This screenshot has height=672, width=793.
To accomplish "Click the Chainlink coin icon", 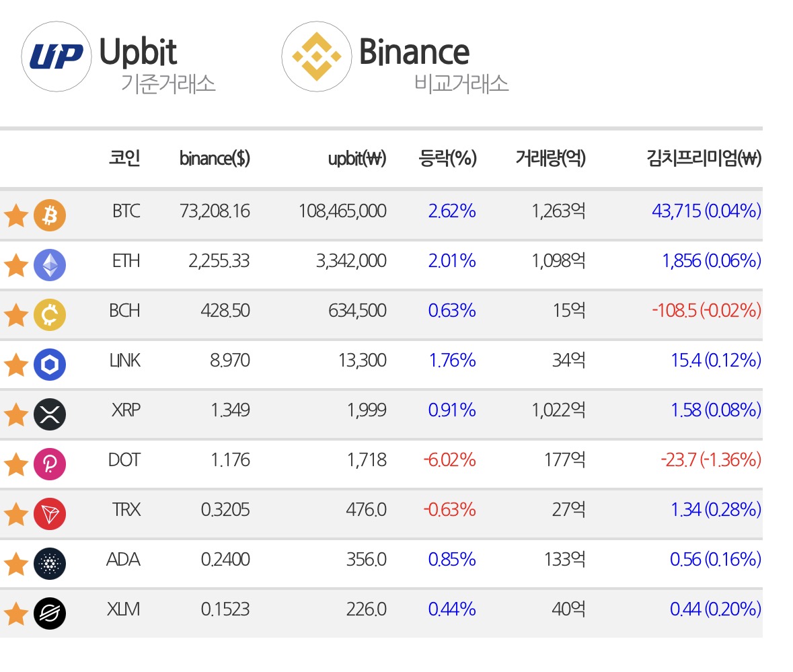I will [50, 365].
